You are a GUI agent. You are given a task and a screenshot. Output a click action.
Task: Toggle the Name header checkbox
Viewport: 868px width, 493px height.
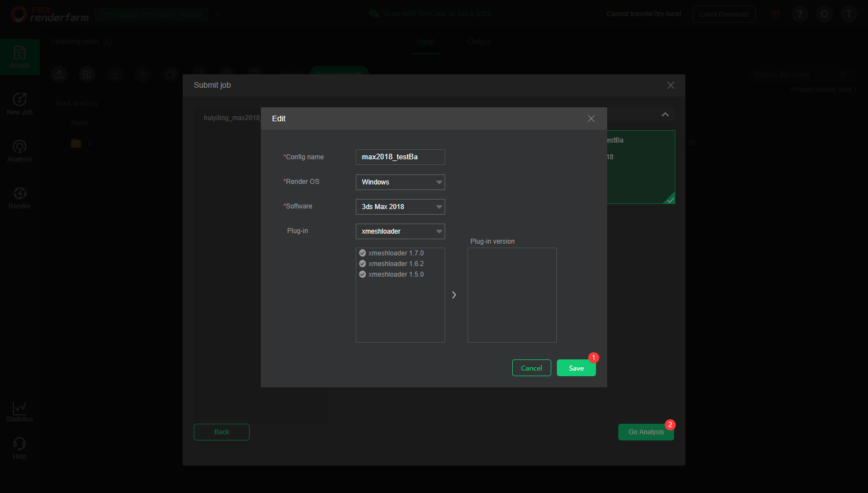(56, 123)
